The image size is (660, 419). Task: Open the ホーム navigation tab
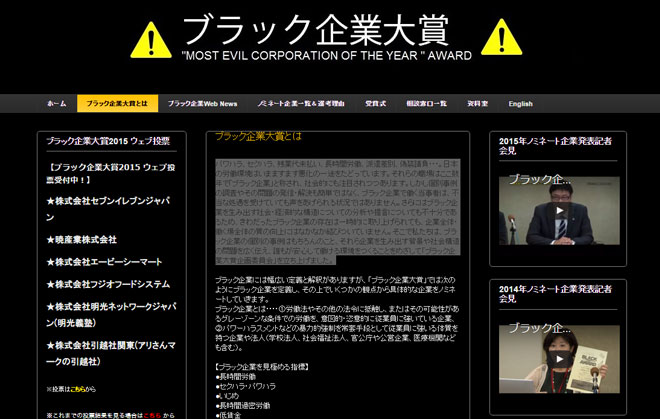(57, 104)
